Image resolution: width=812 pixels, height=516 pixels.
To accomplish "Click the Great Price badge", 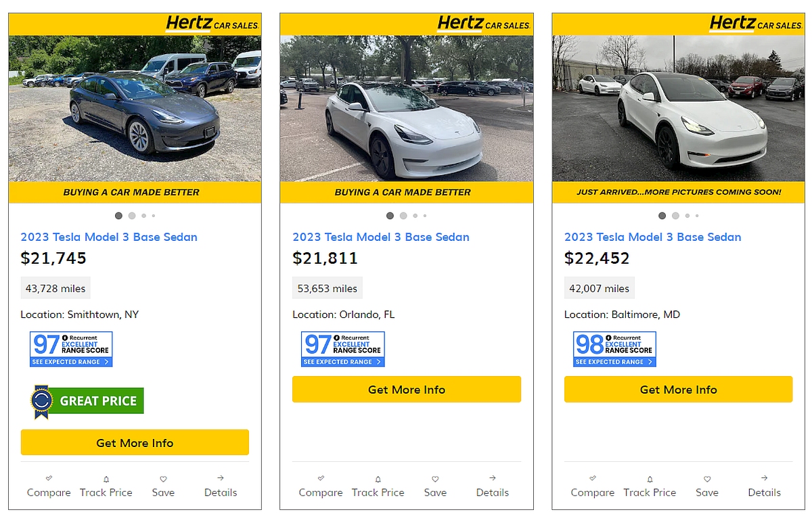I will 87,401.
